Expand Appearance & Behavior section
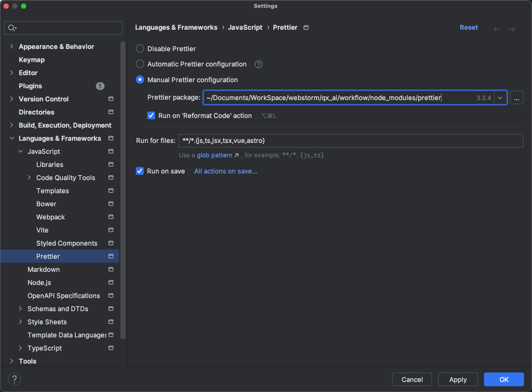Image resolution: width=532 pixels, height=392 pixels. (x=12, y=47)
